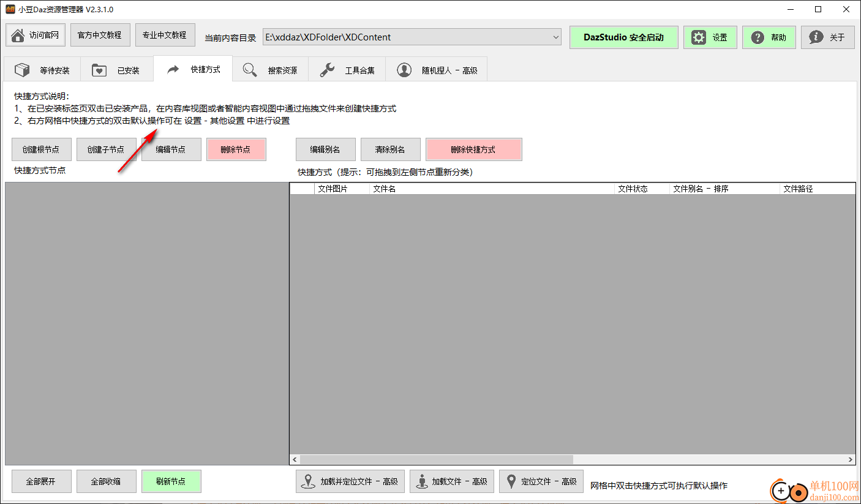Click 编辑别名 button
The image size is (861, 504).
(x=326, y=149)
